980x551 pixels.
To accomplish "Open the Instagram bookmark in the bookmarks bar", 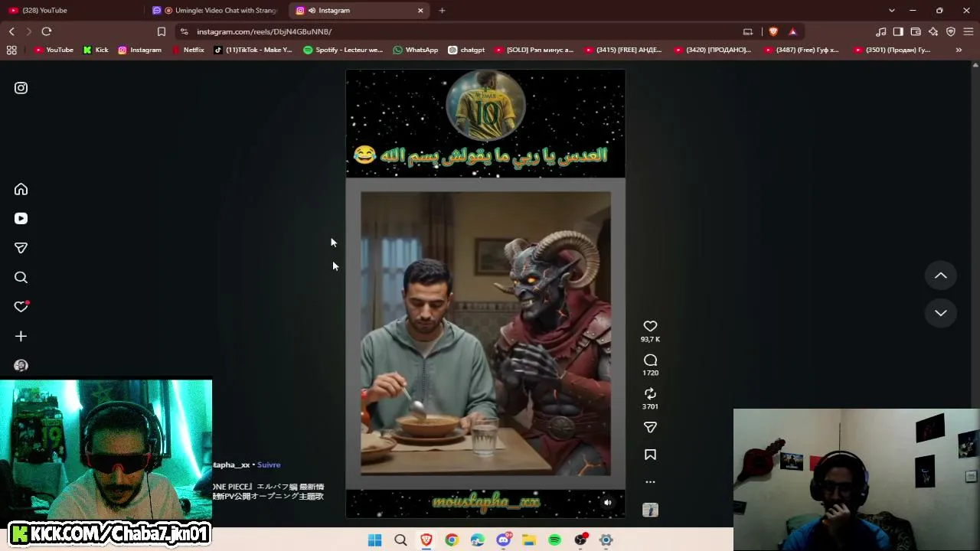I will click(x=139, y=50).
